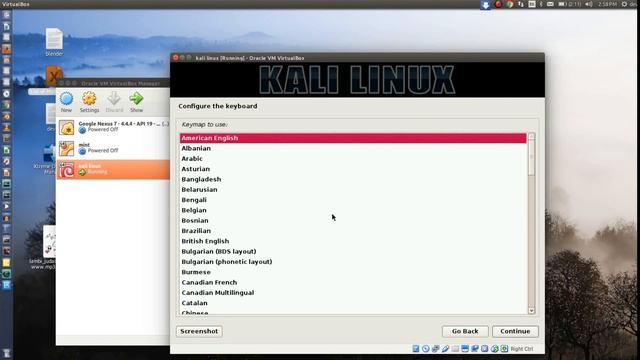Pick the Canadian French keymap
Screen dimensions: 640x360
pos(353,282)
